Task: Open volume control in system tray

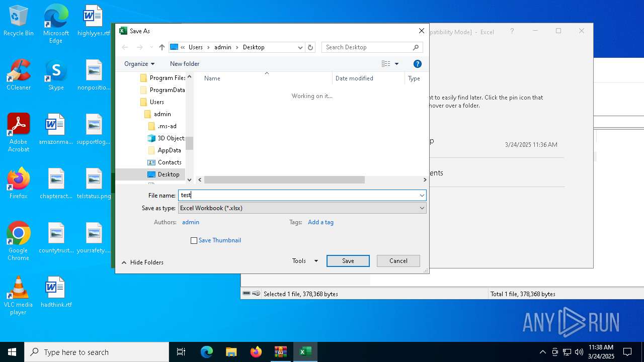Action: click(579, 352)
